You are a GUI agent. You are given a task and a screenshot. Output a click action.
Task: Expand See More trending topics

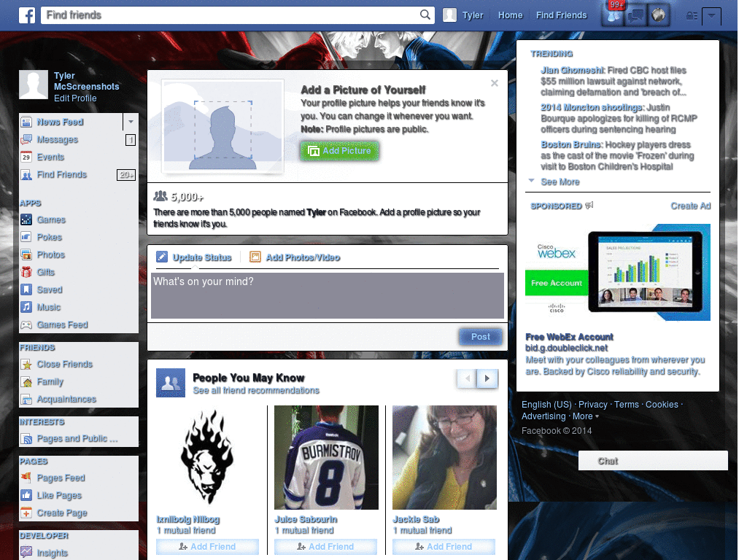point(560,182)
